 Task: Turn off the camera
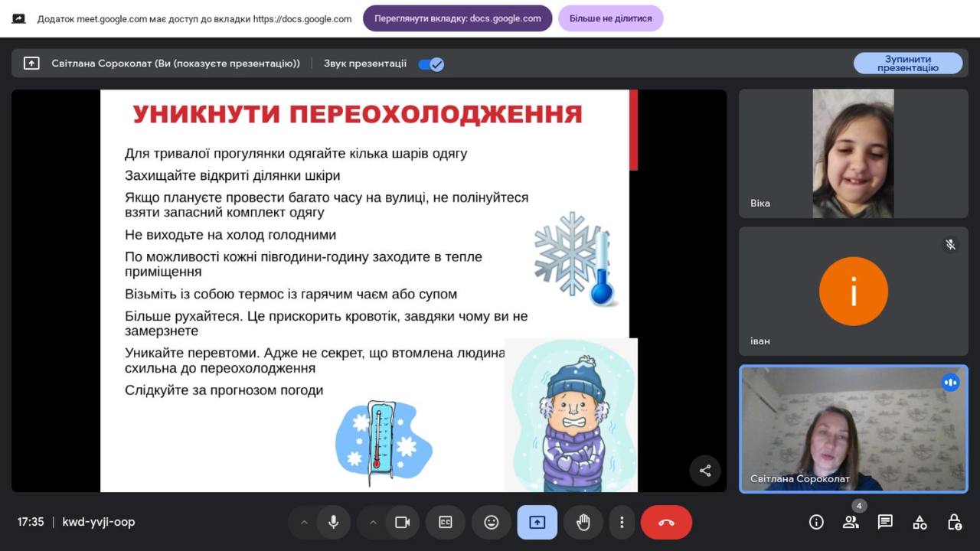click(402, 522)
